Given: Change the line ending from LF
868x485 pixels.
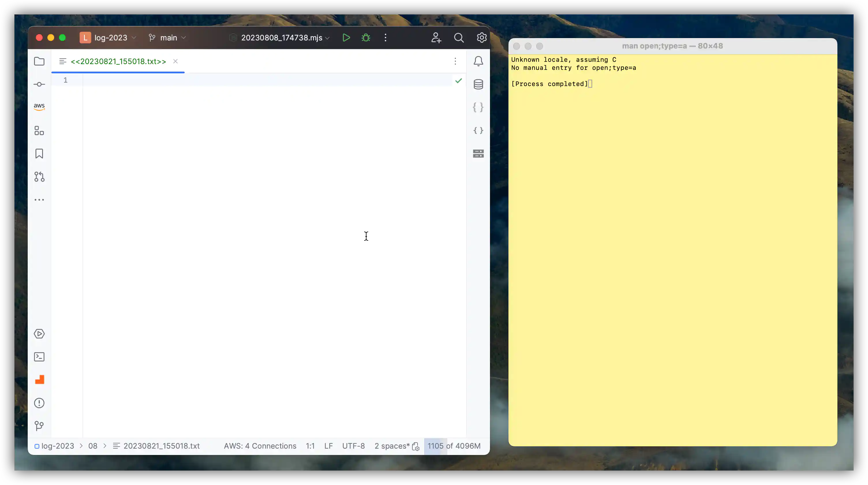Looking at the screenshot, I should (x=329, y=445).
